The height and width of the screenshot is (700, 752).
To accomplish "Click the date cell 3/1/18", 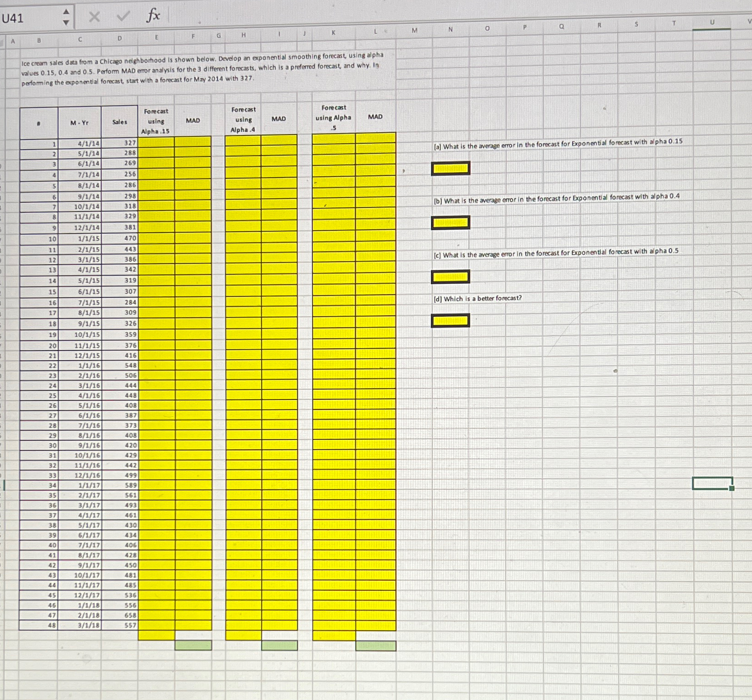I will click(79, 625).
